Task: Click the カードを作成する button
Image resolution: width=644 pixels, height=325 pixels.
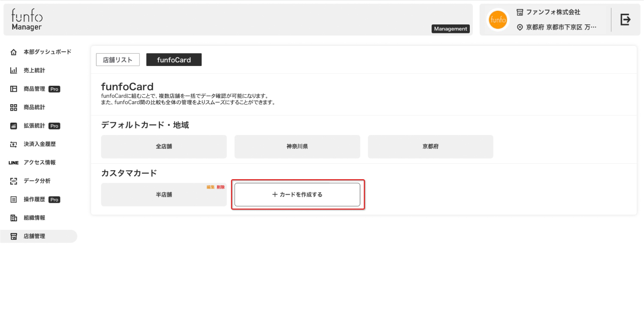Action: pos(297,195)
